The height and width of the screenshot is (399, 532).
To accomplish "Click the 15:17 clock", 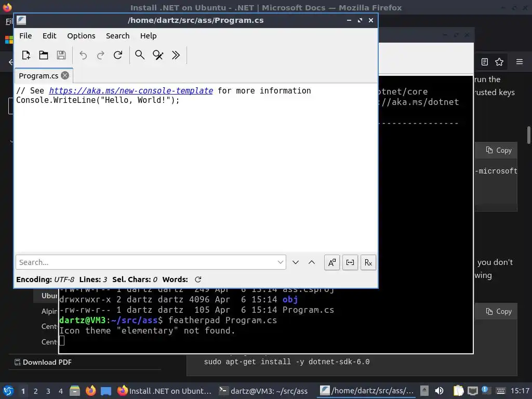I will (520, 391).
